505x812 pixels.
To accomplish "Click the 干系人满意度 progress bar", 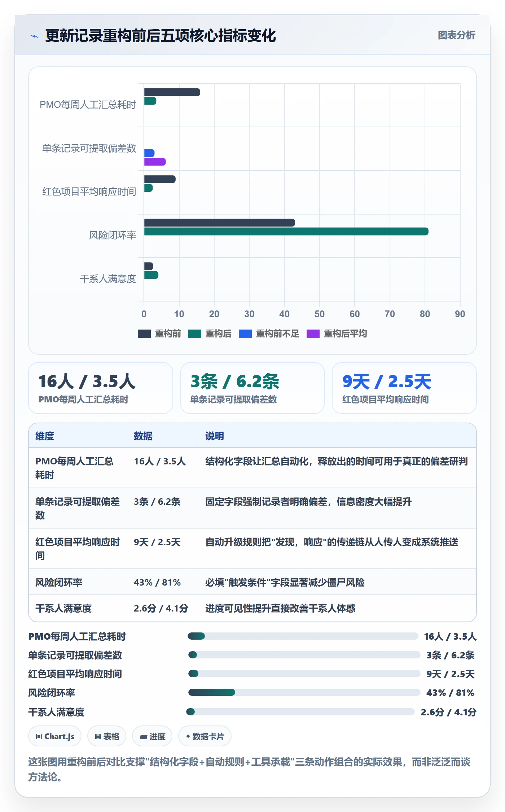I will pyautogui.click(x=300, y=712).
